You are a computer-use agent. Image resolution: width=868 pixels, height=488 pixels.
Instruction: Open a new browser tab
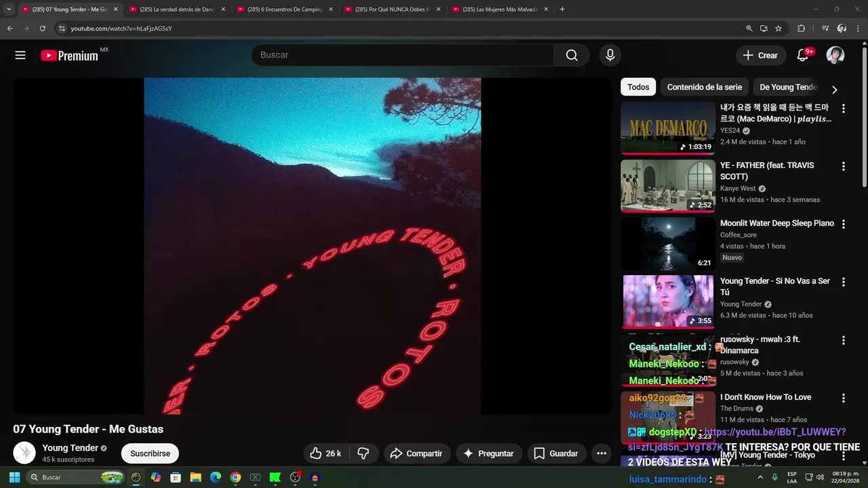point(562,9)
